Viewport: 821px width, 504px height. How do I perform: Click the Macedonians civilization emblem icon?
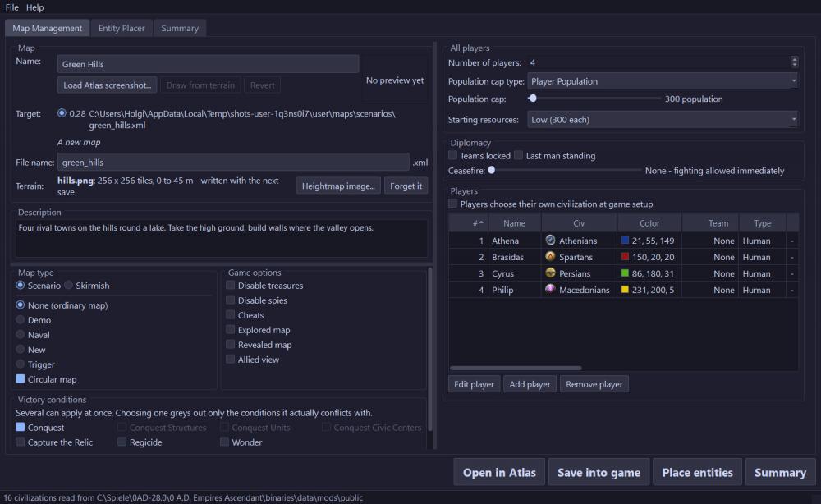pyautogui.click(x=550, y=290)
